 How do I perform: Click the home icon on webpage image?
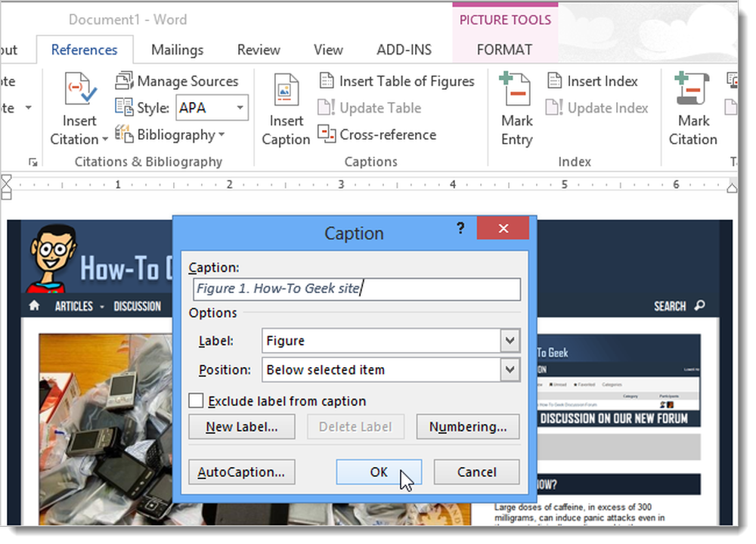[34, 306]
